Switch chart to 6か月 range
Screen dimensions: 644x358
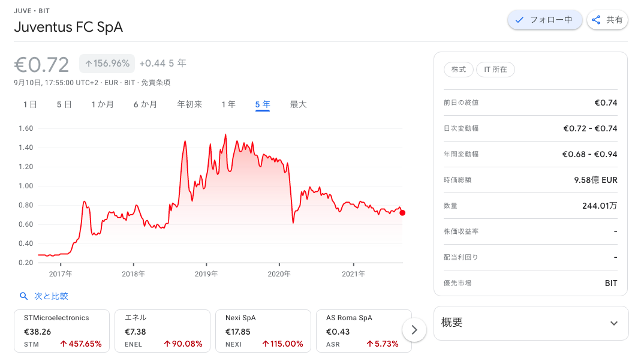pos(145,104)
